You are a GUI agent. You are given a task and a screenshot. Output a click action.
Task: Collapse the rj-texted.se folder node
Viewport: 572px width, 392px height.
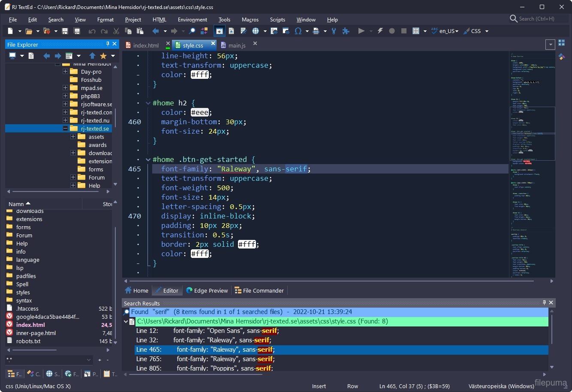65,129
